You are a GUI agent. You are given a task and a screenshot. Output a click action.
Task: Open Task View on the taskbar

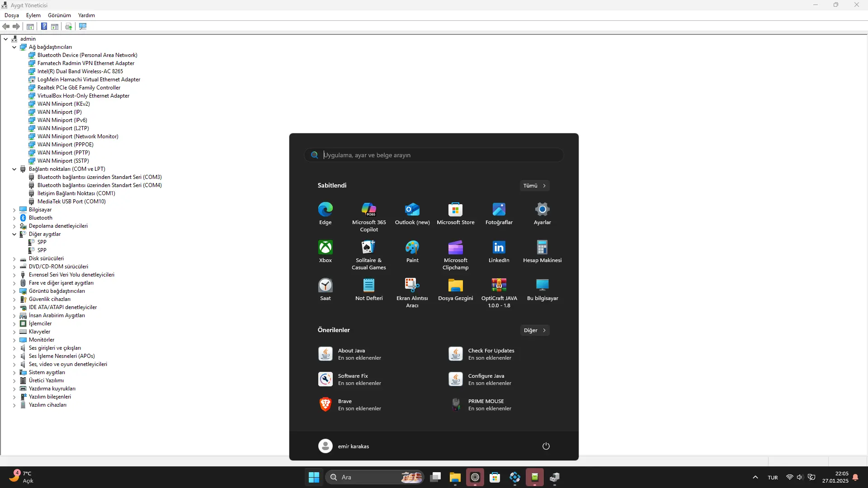point(435,477)
